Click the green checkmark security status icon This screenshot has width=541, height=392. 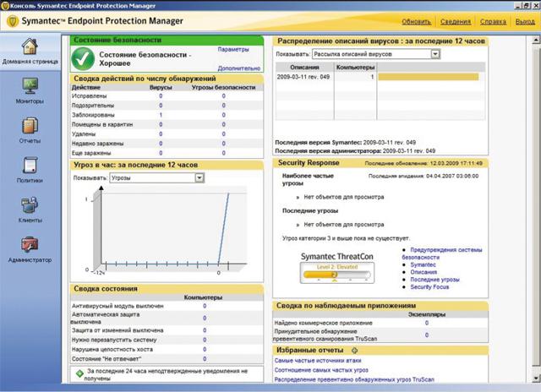83,59
